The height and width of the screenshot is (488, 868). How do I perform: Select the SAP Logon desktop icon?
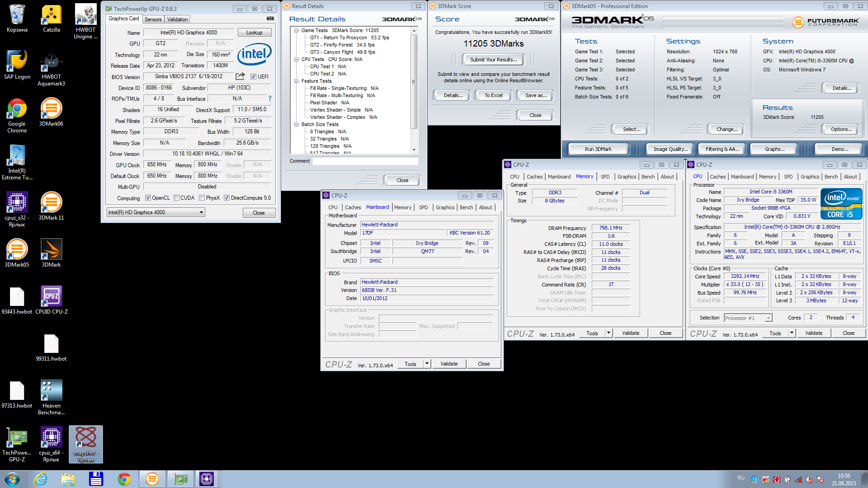17,66
